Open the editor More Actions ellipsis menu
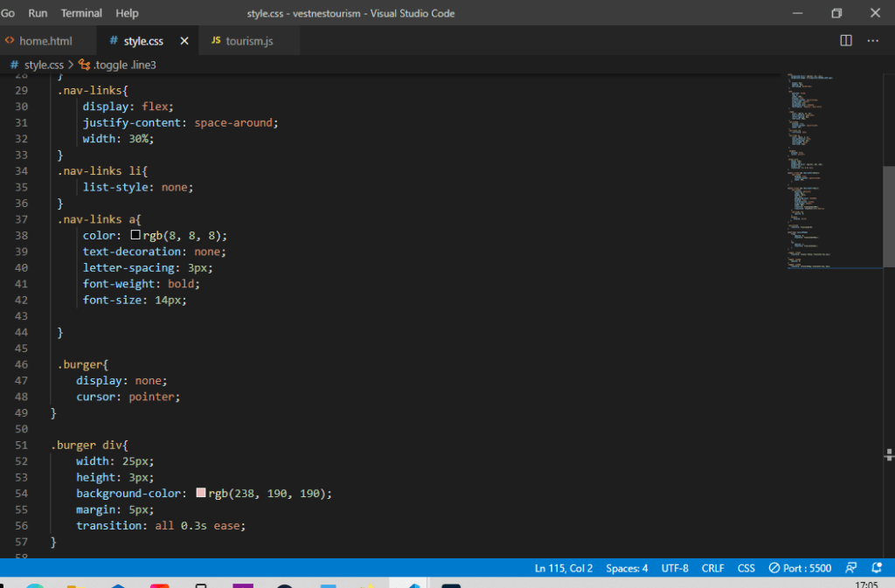 coord(873,40)
